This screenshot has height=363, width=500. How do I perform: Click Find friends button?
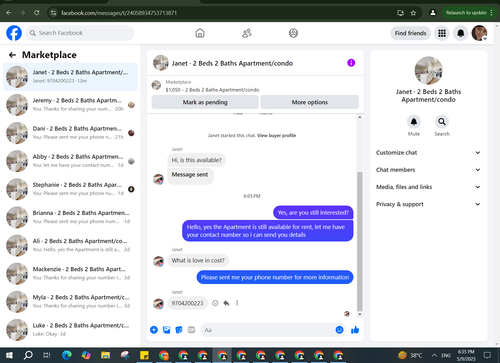410,33
